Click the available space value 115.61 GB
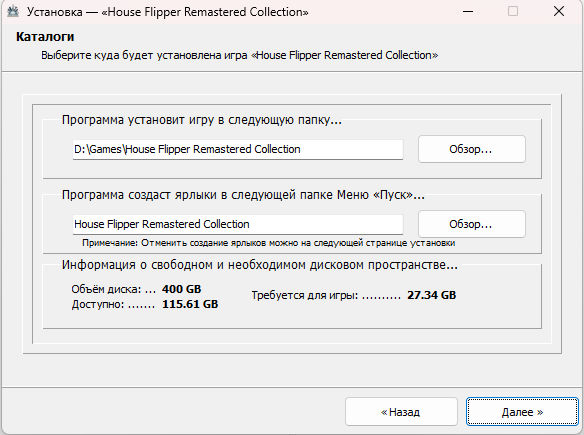This screenshot has height=435, width=584. point(190,304)
